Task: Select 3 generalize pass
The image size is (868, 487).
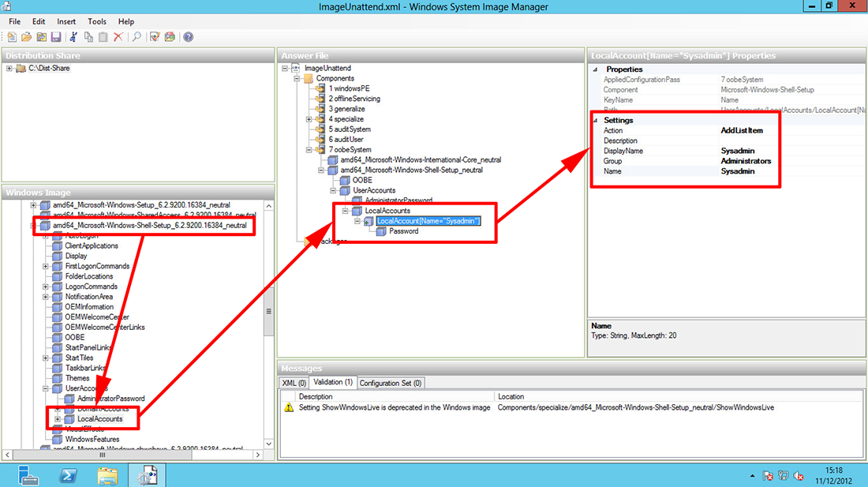Action: [x=346, y=109]
